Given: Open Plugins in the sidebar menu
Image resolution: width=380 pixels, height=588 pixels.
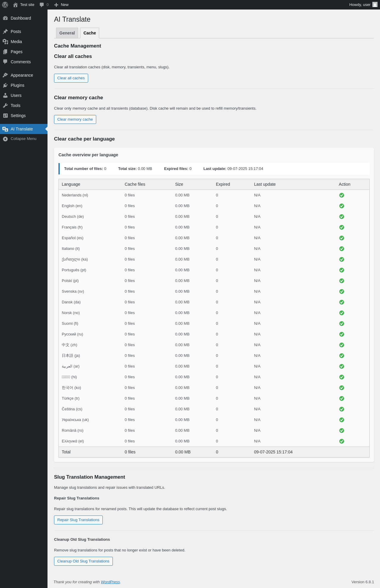Looking at the screenshot, I should point(18,85).
